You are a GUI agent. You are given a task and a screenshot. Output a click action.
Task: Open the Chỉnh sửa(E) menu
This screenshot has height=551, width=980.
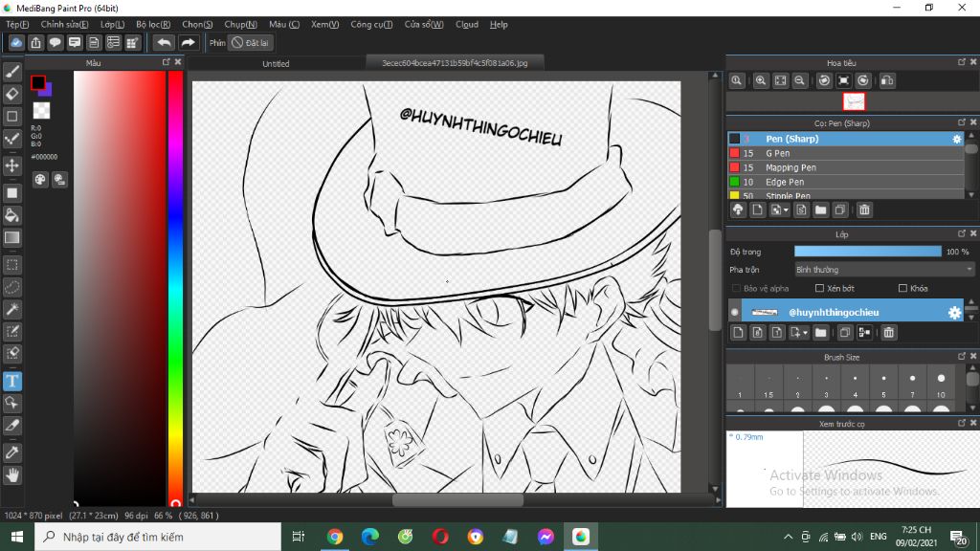tap(64, 24)
